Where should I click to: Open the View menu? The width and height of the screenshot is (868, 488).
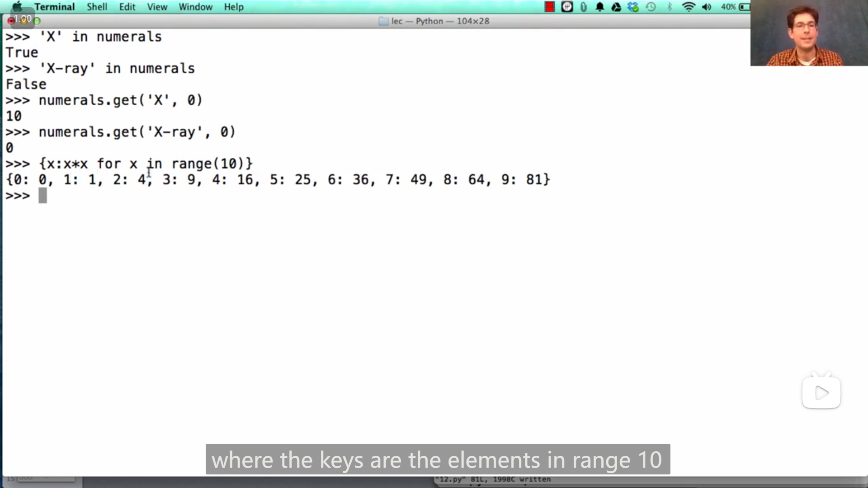157,7
